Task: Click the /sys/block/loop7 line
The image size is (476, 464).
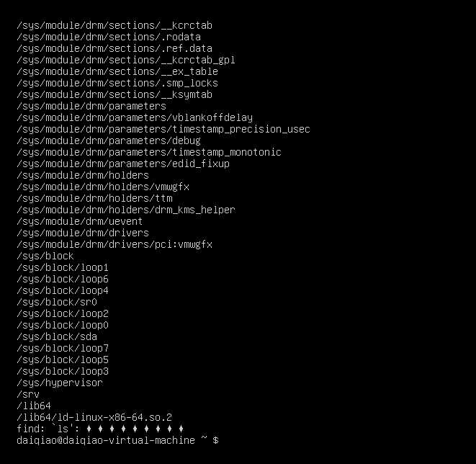Action: click(63, 349)
